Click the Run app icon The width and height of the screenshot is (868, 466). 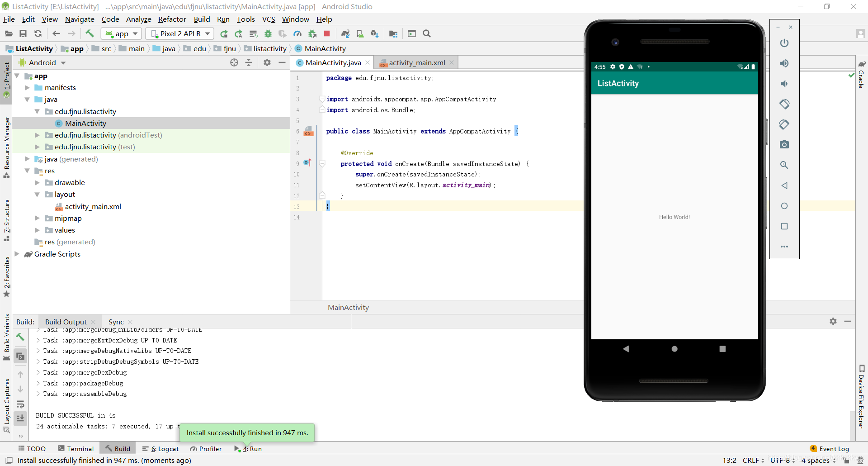224,34
